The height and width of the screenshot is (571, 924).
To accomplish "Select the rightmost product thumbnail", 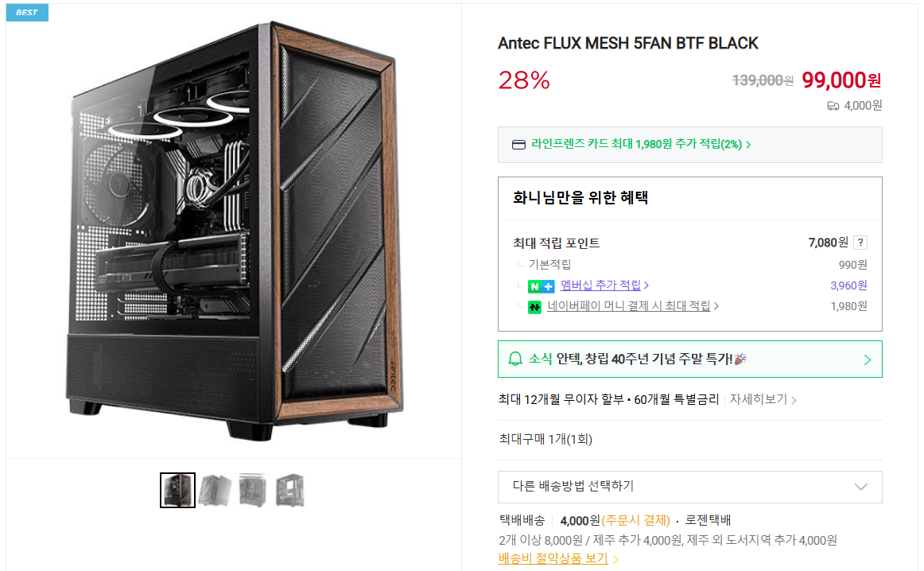I will click(289, 489).
